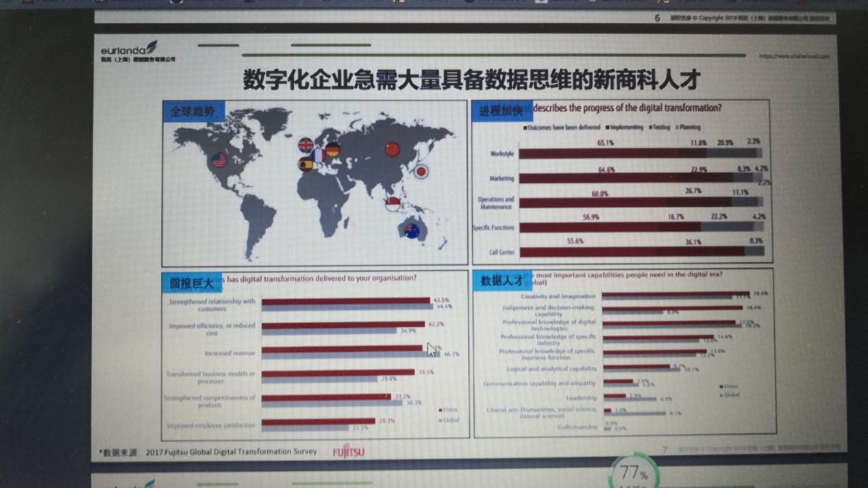Click the China flag marker

[392, 149]
